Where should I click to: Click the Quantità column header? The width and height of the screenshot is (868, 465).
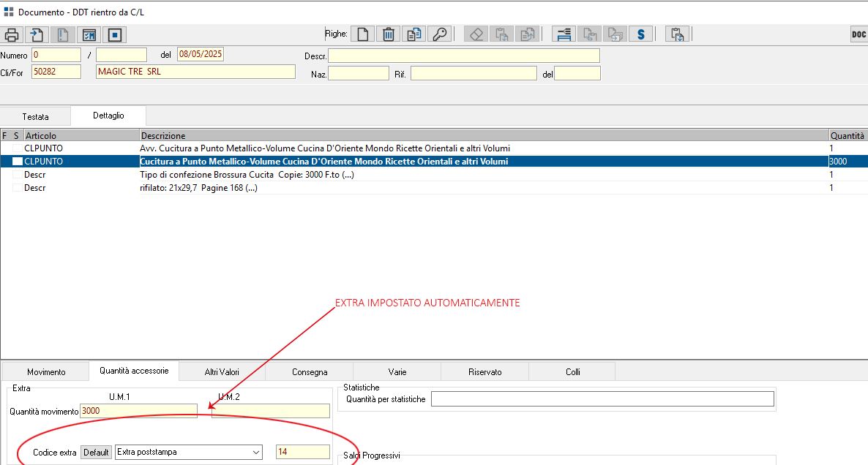pyautogui.click(x=848, y=135)
